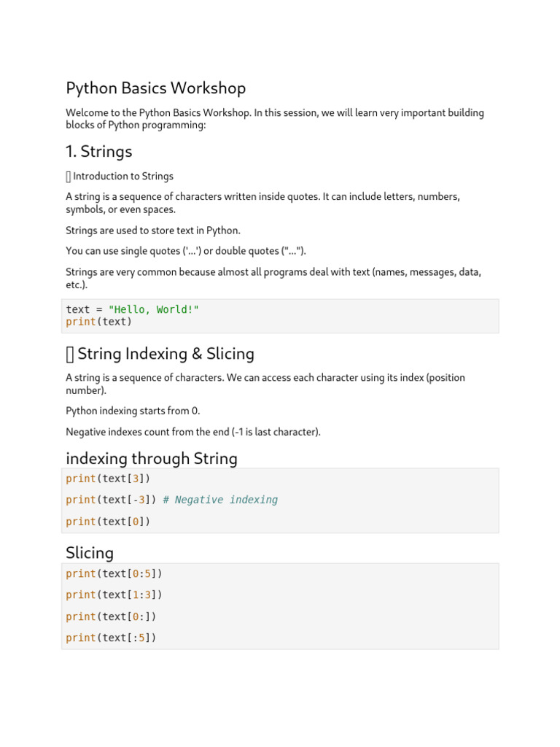Click the print(text[3]) code line

[x=108, y=479]
